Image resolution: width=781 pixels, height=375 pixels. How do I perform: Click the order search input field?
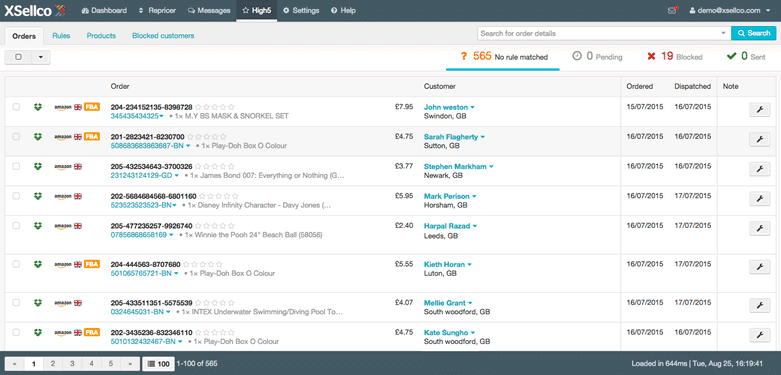coord(599,33)
